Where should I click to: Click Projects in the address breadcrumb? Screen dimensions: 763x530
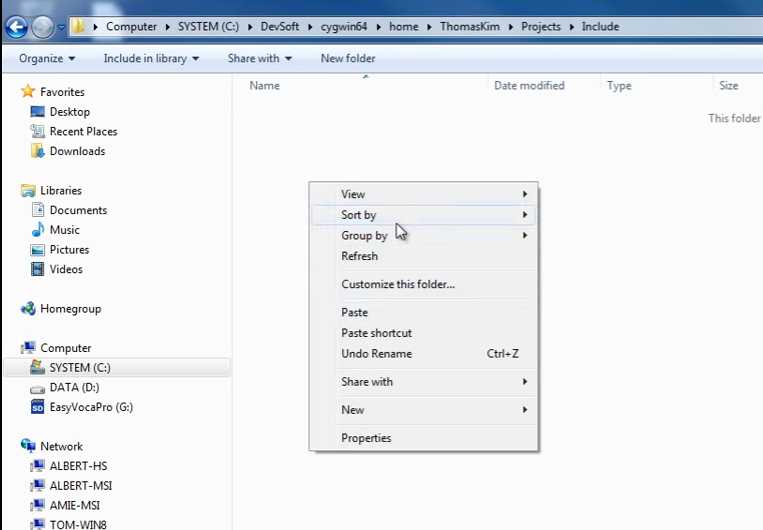tap(541, 26)
